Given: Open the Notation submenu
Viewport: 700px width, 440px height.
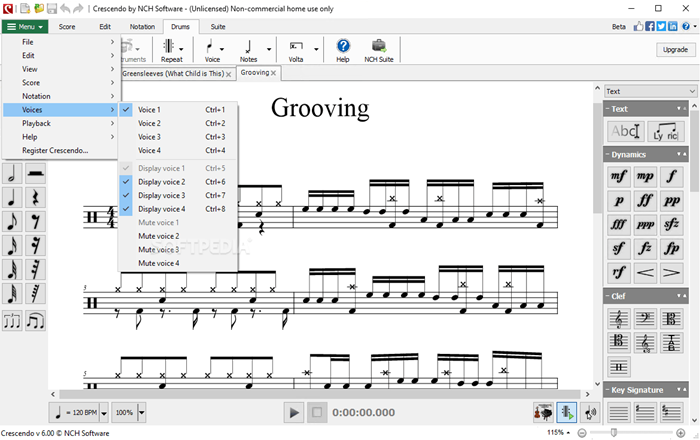Looking at the screenshot, I should click(x=60, y=96).
